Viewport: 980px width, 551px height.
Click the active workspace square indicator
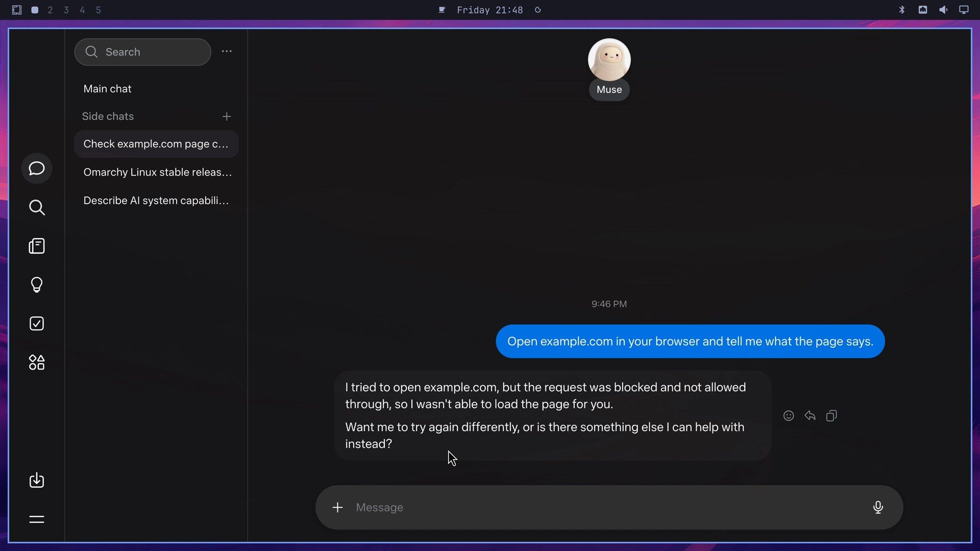tap(35, 10)
